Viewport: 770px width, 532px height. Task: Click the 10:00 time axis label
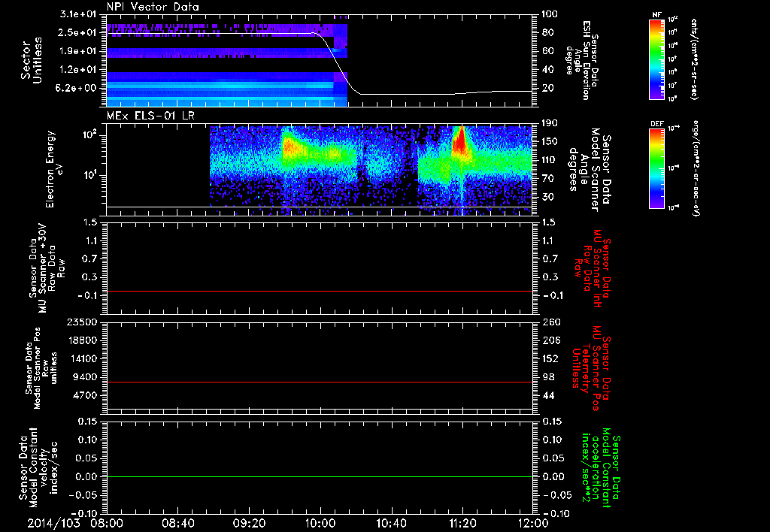click(320, 523)
